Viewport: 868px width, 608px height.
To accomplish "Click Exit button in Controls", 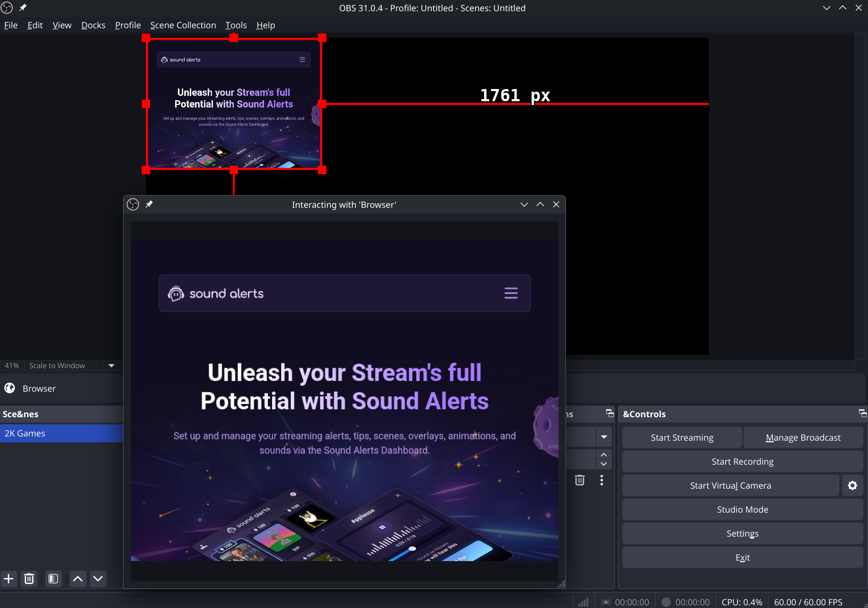I will pos(743,557).
